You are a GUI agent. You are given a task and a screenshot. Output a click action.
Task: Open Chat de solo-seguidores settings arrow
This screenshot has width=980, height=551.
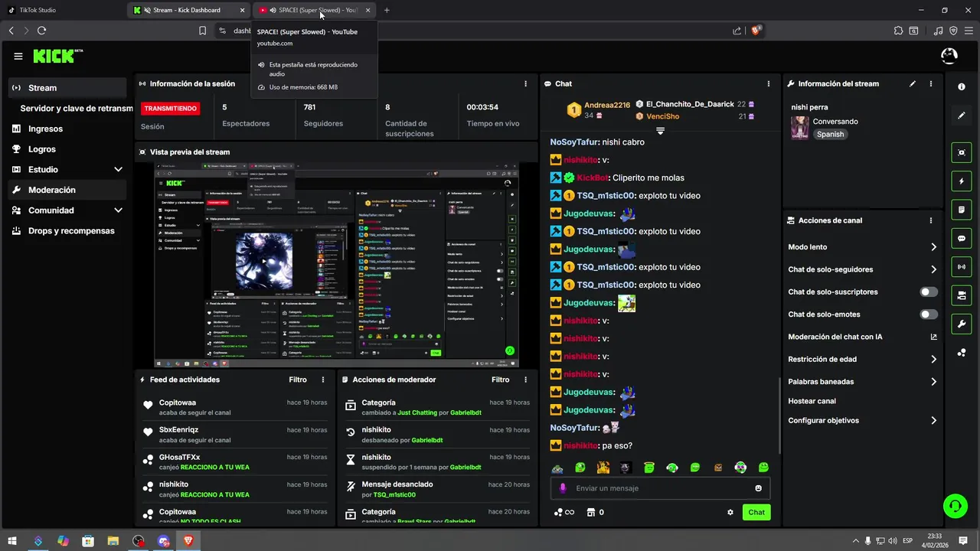933,269
